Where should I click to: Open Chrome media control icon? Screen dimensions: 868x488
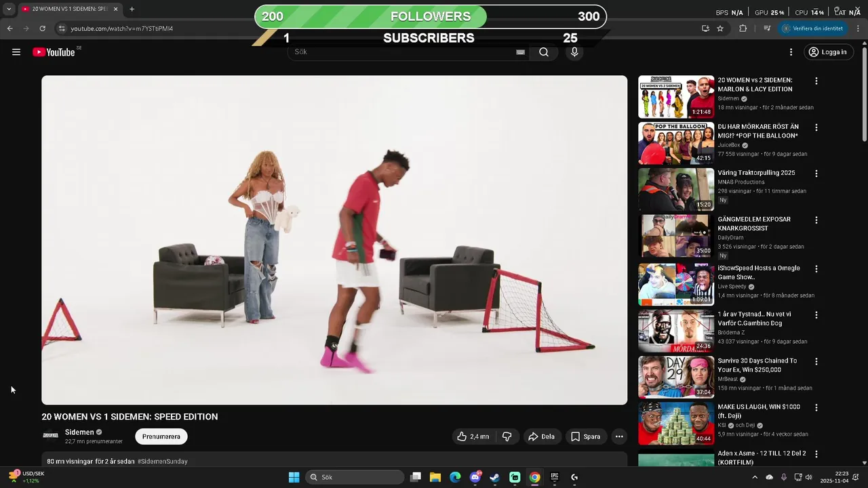[767, 28]
